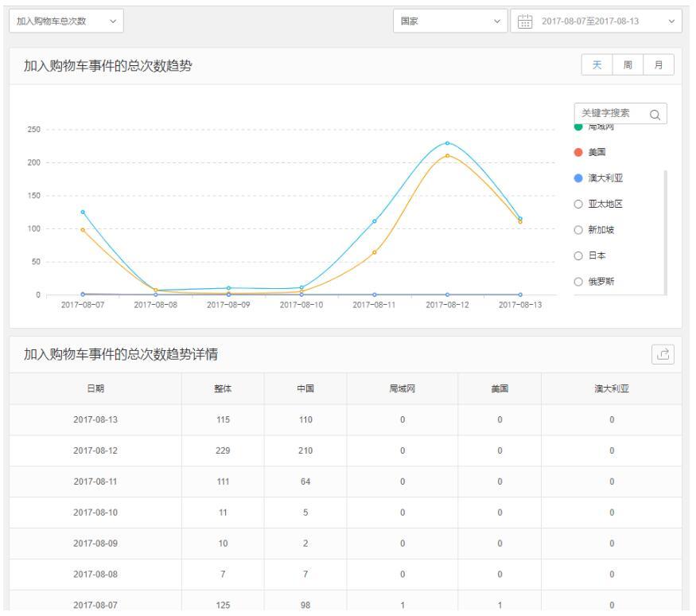The width and height of the screenshot is (696, 616).
Task: Click the 美国 column header
Action: pos(500,388)
